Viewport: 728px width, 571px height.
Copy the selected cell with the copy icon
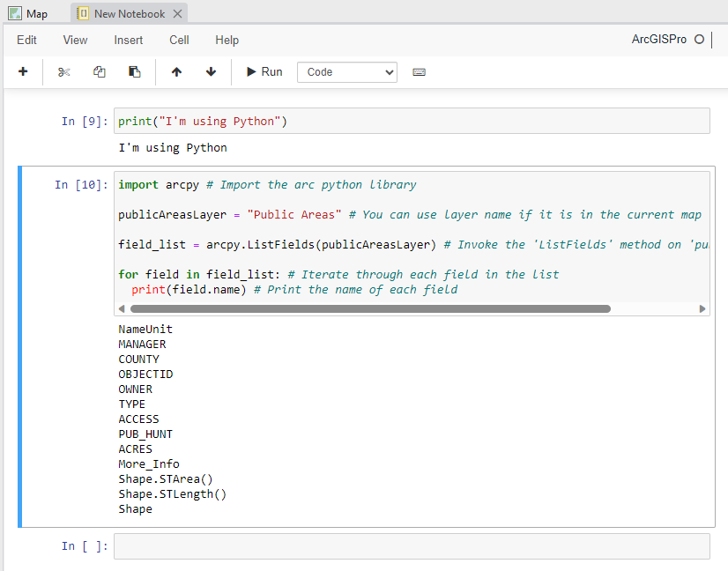point(99,71)
